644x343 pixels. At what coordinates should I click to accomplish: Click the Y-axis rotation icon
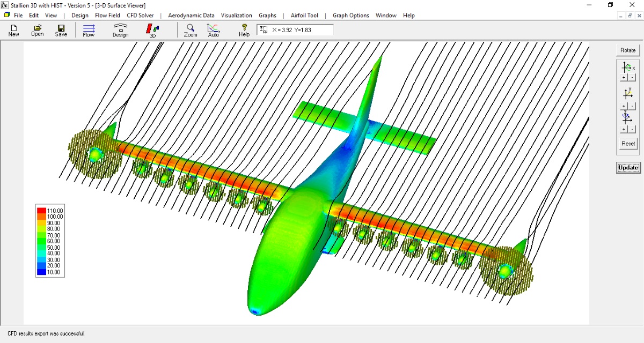(x=627, y=93)
